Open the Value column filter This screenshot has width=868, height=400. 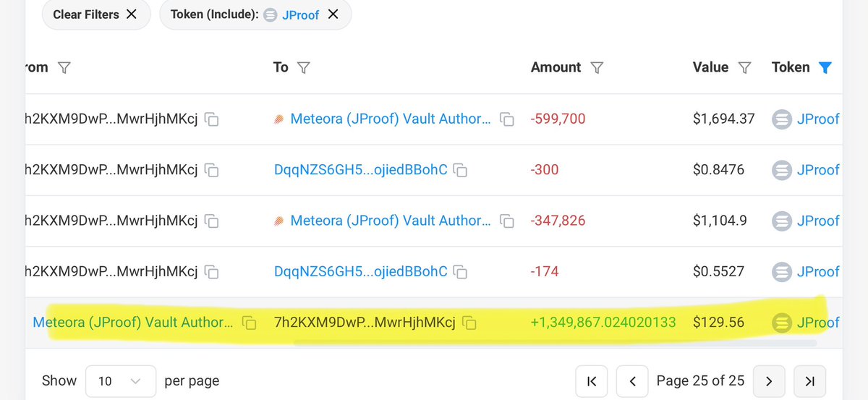click(744, 67)
